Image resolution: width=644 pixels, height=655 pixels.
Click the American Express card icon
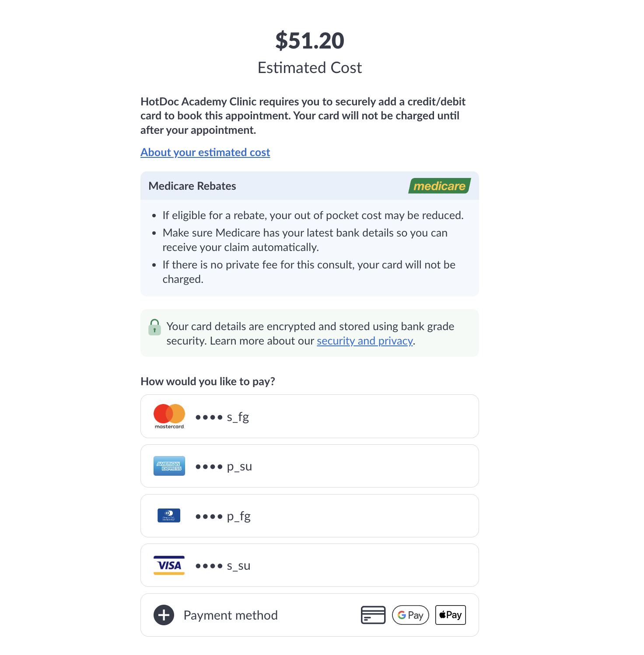[169, 466]
